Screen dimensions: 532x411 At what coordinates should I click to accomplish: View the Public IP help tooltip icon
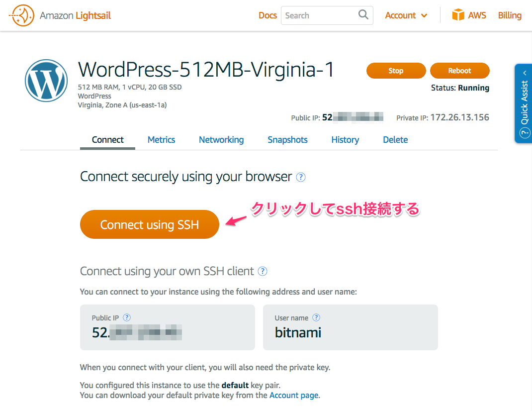(x=127, y=317)
